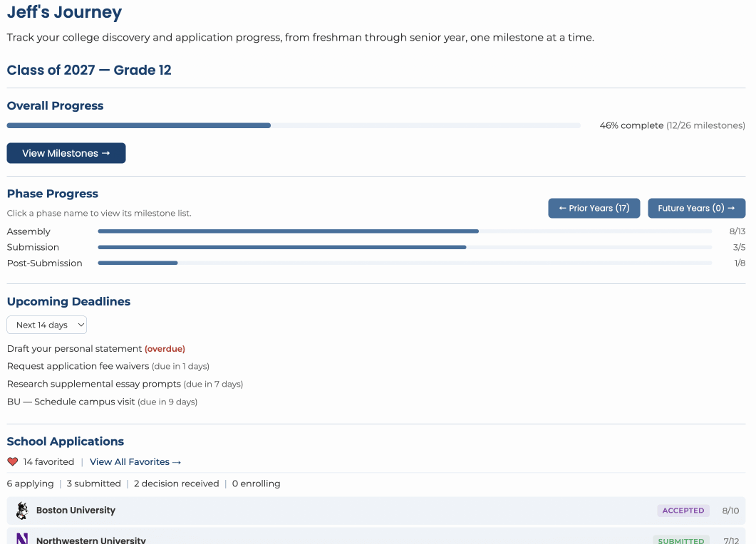Click the ACCEPTED status badge
The width and height of the screenshot is (756, 544).
click(x=683, y=511)
